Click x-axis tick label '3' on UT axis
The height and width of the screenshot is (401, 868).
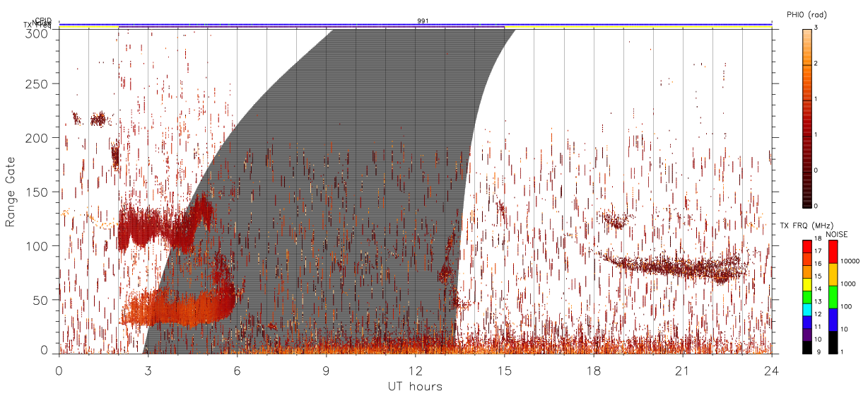coord(148,370)
